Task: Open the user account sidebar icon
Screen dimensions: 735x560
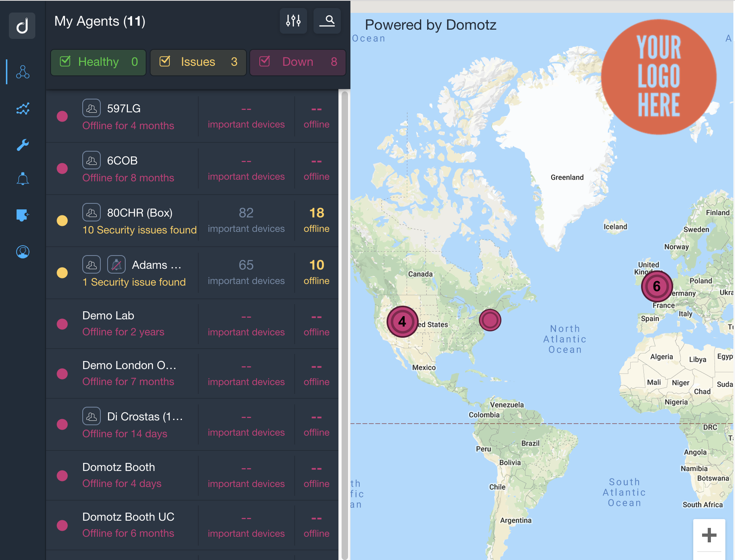Action: coord(22,252)
